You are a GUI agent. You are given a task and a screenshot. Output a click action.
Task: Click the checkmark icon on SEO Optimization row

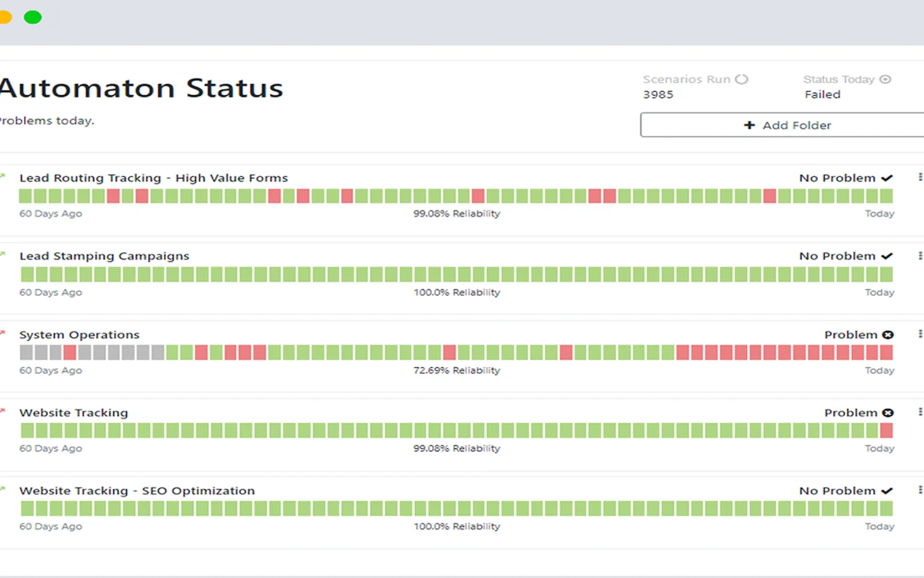(887, 491)
